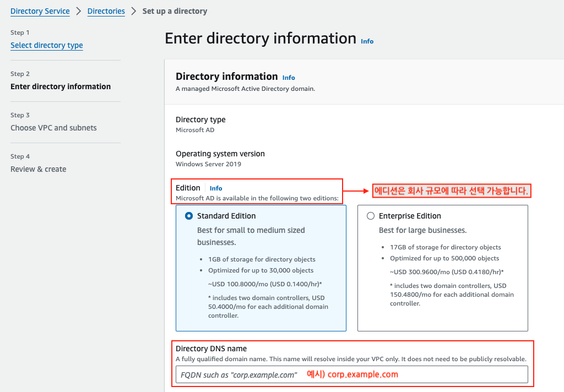
Task: Open Info link next to Directory information
Action: [289, 78]
